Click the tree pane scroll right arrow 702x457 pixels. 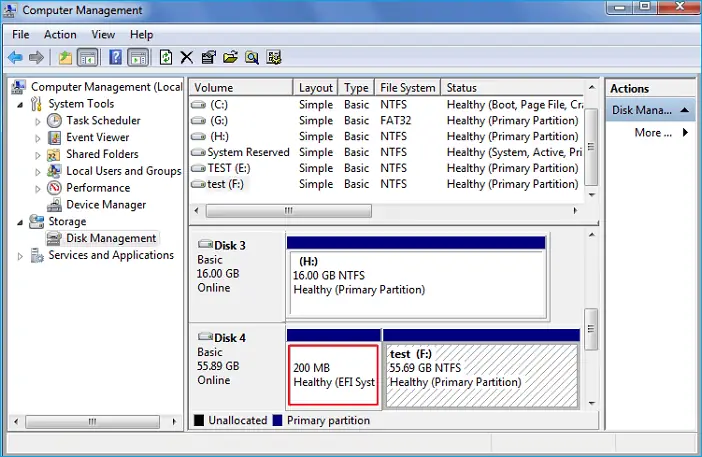(x=174, y=421)
